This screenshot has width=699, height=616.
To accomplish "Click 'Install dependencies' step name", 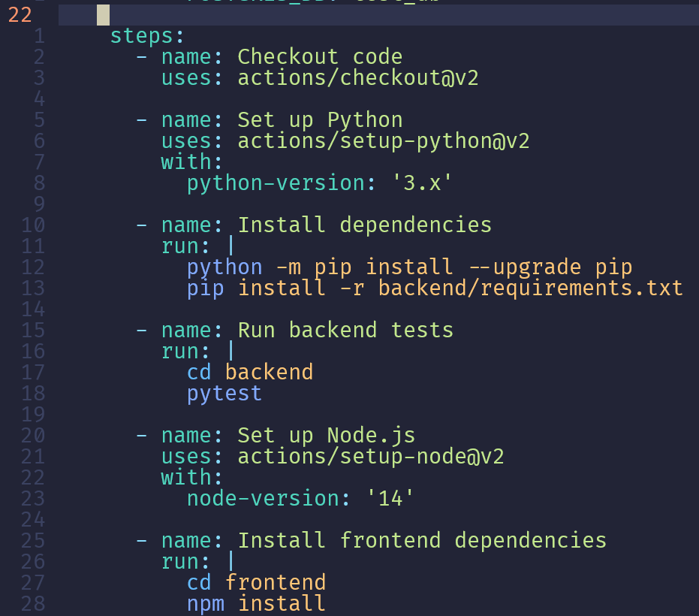I will [x=365, y=225].
